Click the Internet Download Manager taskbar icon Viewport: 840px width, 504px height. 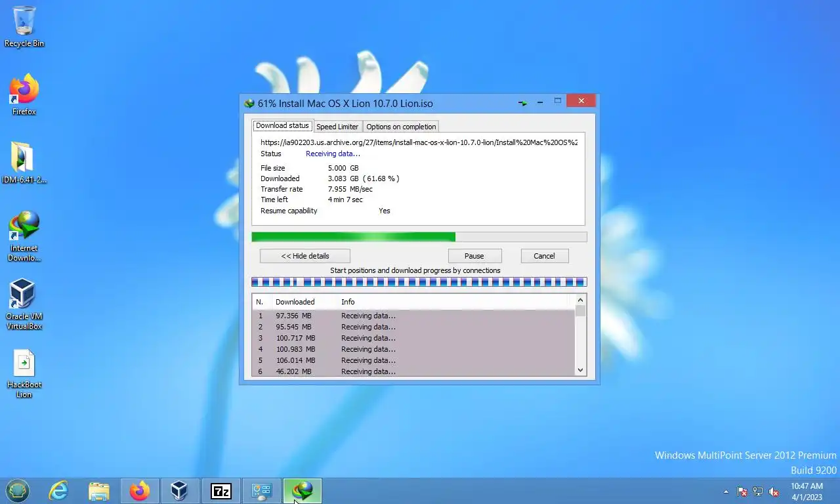(x=302, y=490)
